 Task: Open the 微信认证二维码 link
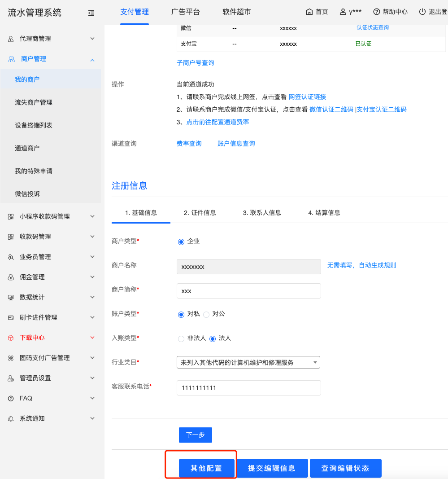coord(331,110)
